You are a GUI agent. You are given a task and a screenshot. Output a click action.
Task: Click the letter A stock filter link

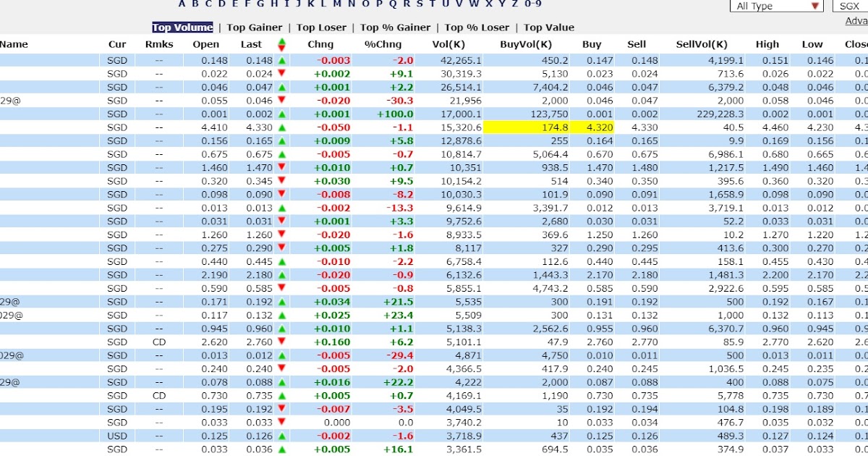180,4
